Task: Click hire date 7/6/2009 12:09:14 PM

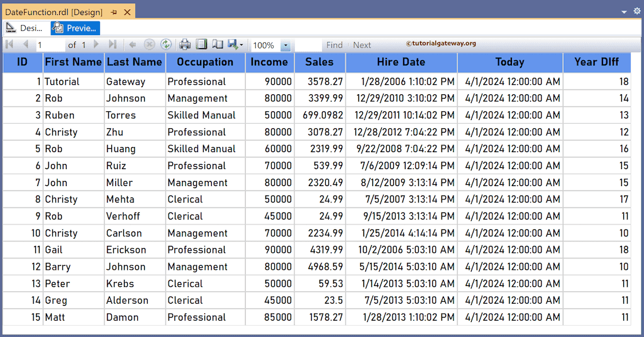Action: coord(401,165)
